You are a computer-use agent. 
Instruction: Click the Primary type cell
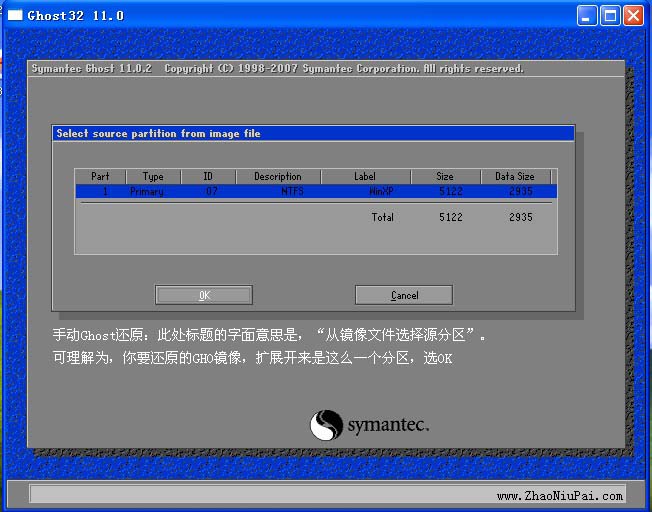click(x=147, y=191)
